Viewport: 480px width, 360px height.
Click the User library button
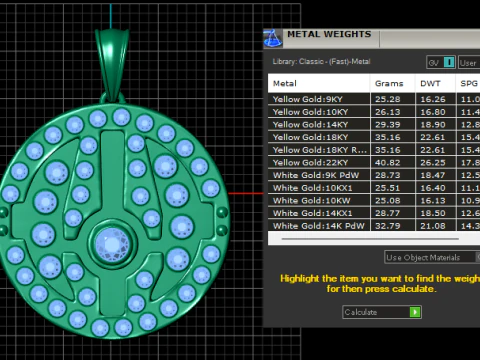click(469, 62)
